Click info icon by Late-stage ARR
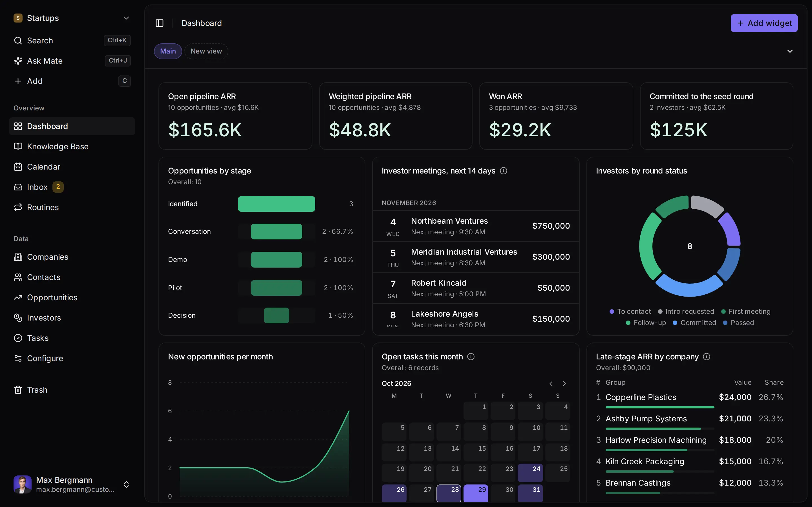This screenshot has width=812, height=507. [x=706, y=356]
